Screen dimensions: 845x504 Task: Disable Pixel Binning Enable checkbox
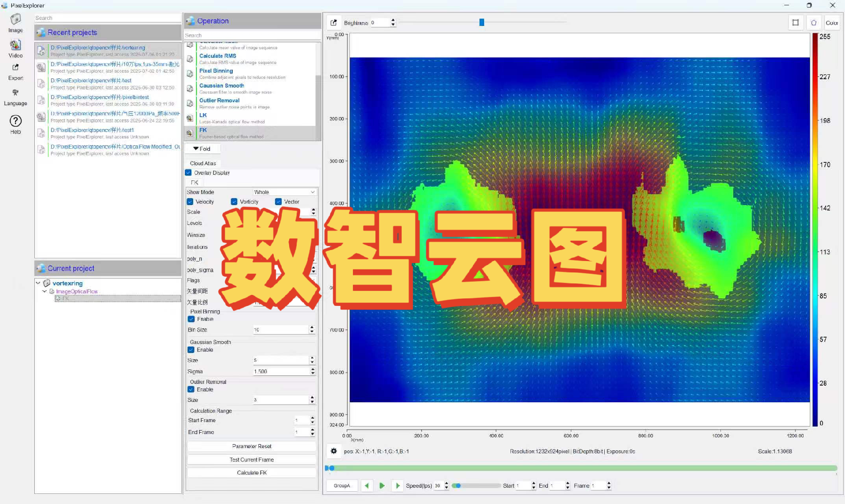[x=191, y=319]
